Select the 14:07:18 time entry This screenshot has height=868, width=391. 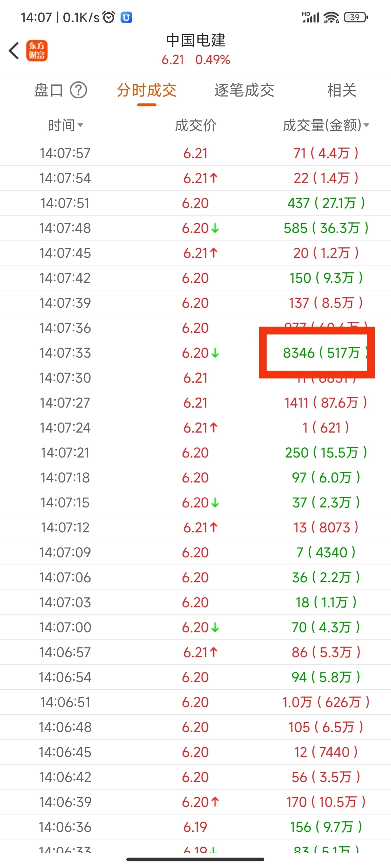[65, 478]
